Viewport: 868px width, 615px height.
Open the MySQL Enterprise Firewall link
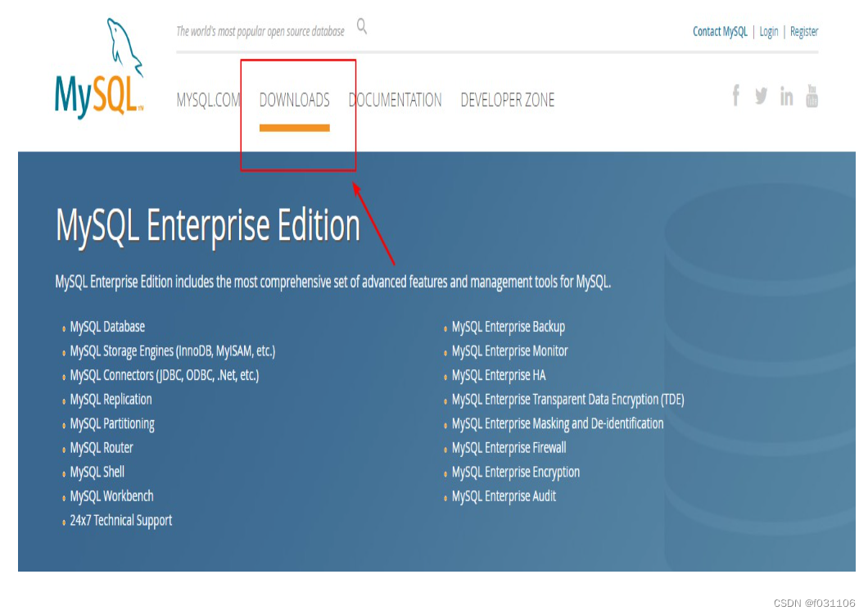[x=509, y=448]
